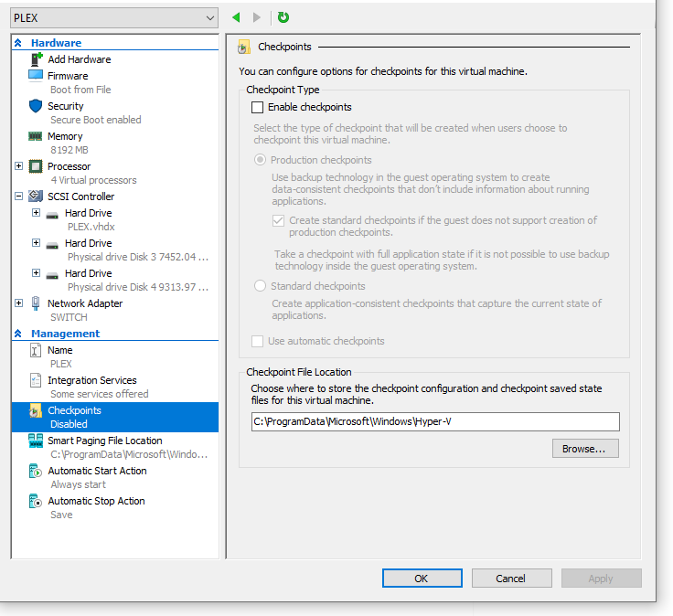Select the Standard checkpoints radio button
The width and height of the screenshot is (673, 616).
pyautogui.click(x=261, y=287)
